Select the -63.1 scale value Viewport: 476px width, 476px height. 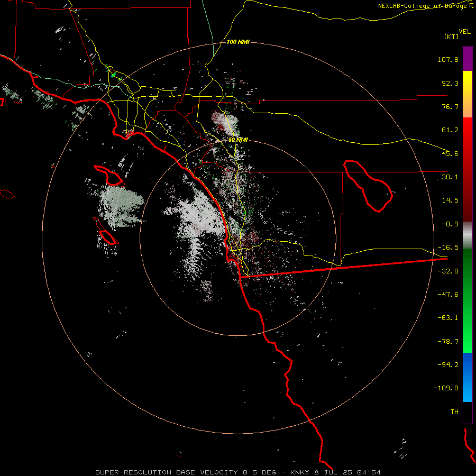pyautogui.click(x=448, y=318)
